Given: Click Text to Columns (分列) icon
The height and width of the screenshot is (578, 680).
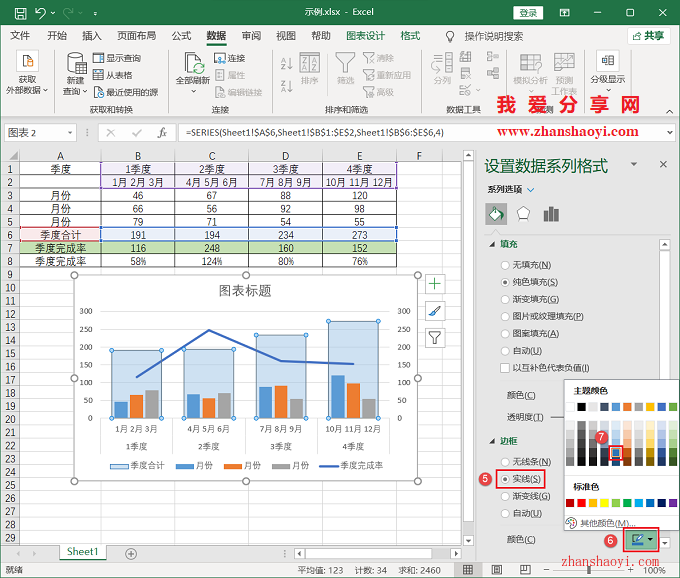Looking at the screenshot, I should [442, 63].
